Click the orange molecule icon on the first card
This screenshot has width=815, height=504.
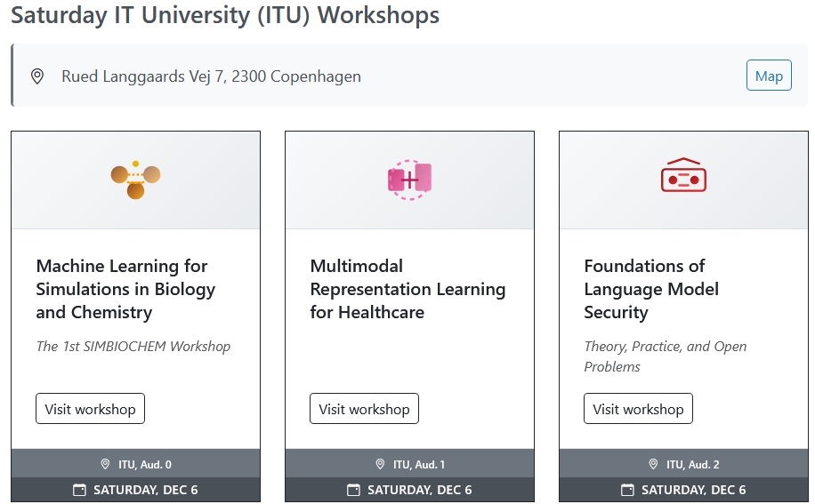135,180
